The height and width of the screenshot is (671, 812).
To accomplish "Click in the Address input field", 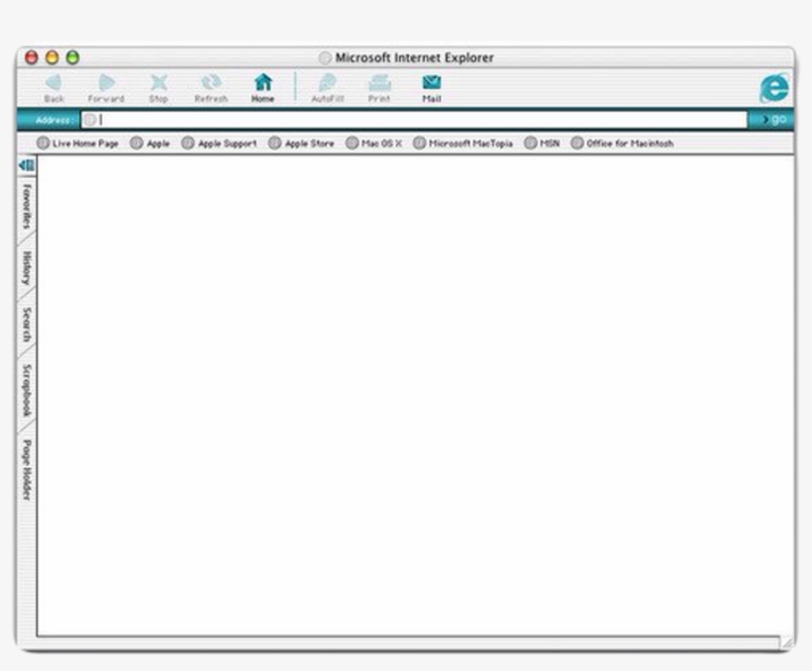I will (414, 120).
